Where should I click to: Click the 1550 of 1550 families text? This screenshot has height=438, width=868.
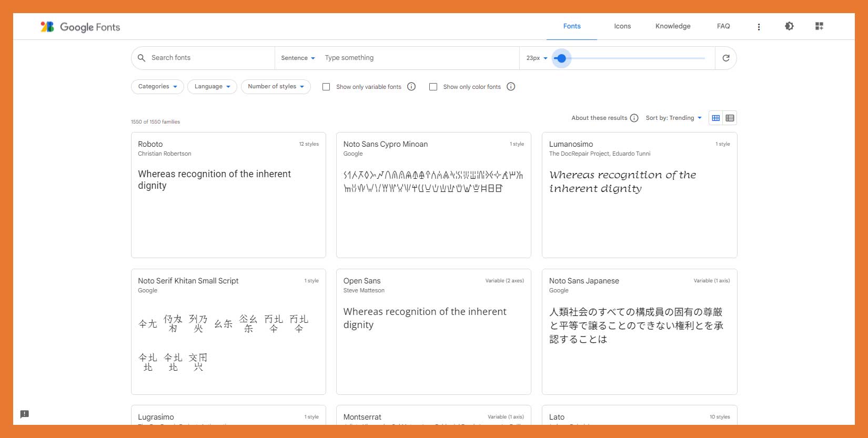[156, 122]
